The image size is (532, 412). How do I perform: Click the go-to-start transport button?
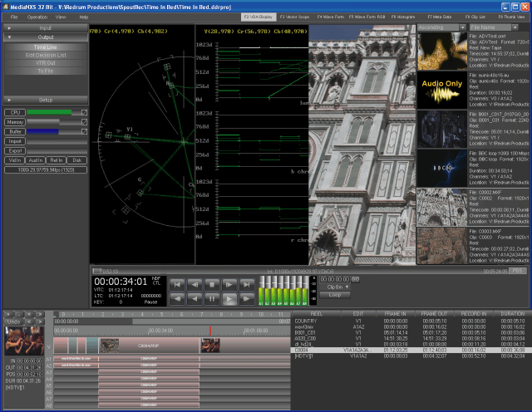click(177, 284)
